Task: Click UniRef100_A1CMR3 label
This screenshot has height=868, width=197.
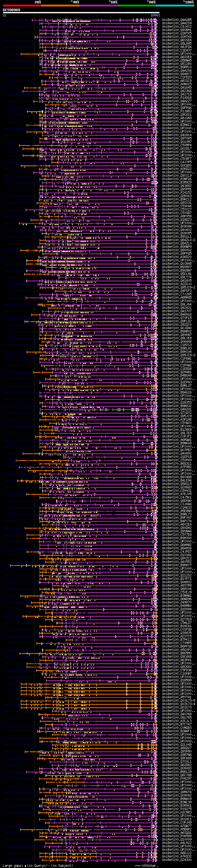Action: click(177, 812)
